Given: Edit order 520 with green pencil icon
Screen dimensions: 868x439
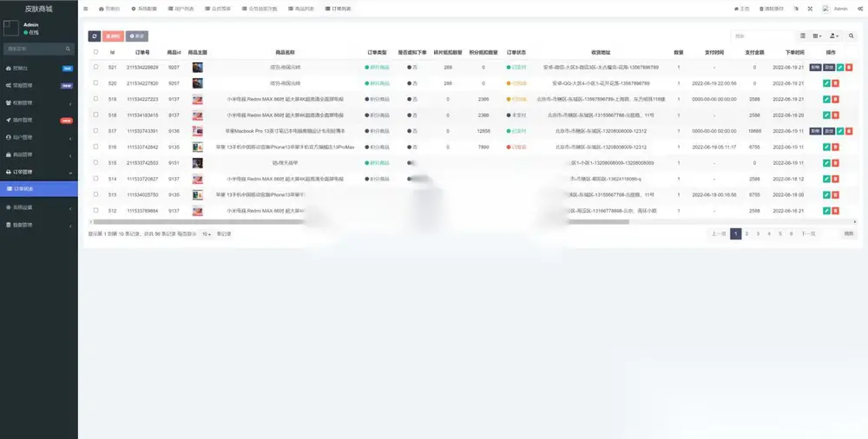Looking at the screenshot, I should click(826, 83).
